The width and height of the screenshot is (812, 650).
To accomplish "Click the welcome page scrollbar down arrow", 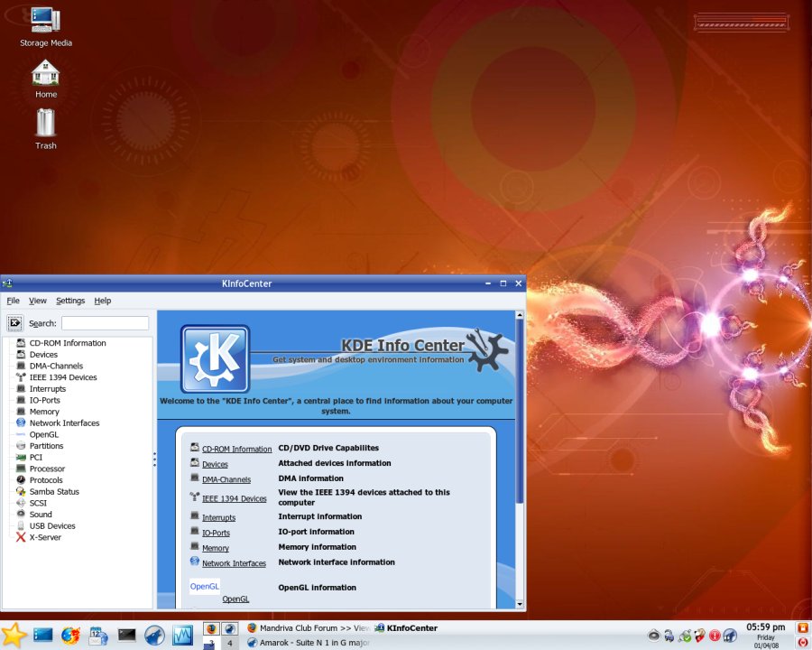I will 520,604.
